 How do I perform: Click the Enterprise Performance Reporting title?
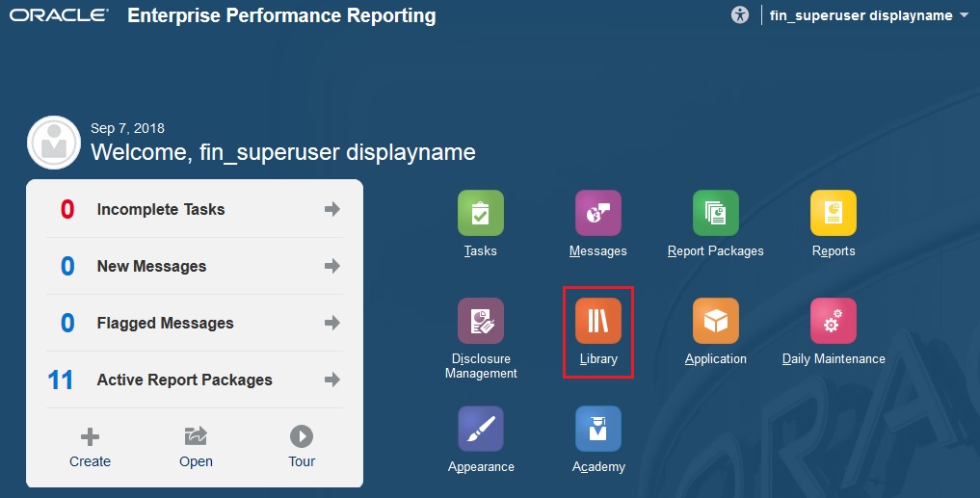(x=282, y=15)
